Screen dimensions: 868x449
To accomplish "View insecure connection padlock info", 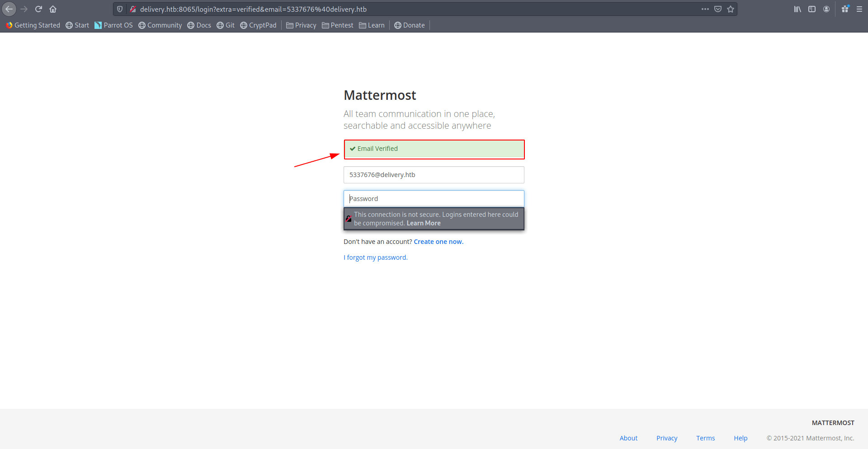I will (x=133, y=9).
